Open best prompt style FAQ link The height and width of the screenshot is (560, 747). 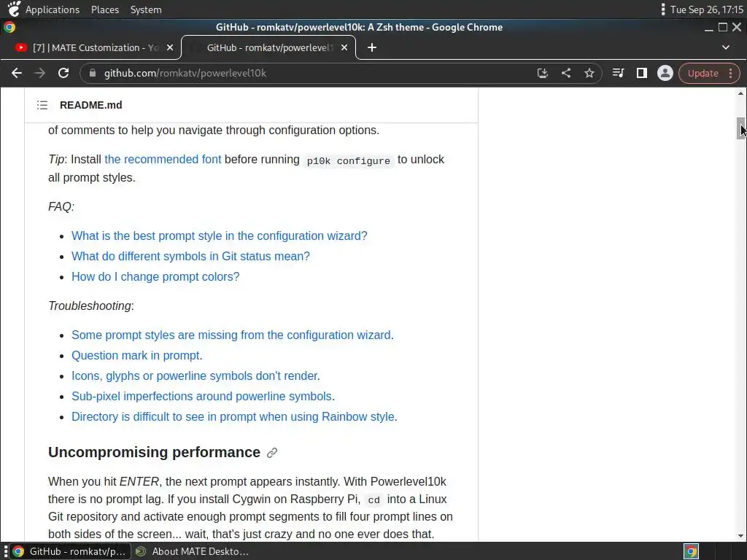click(x=219, y=236)
